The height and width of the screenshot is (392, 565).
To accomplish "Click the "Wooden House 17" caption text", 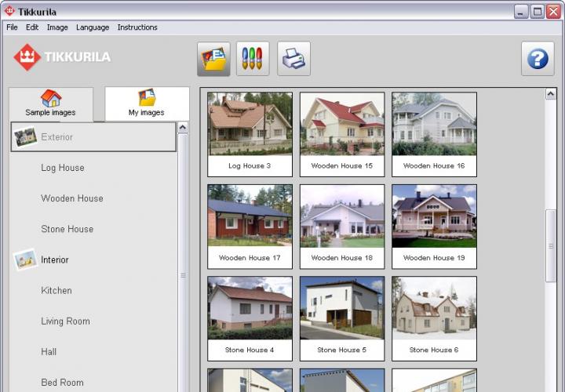I will [x=250, y=258].
